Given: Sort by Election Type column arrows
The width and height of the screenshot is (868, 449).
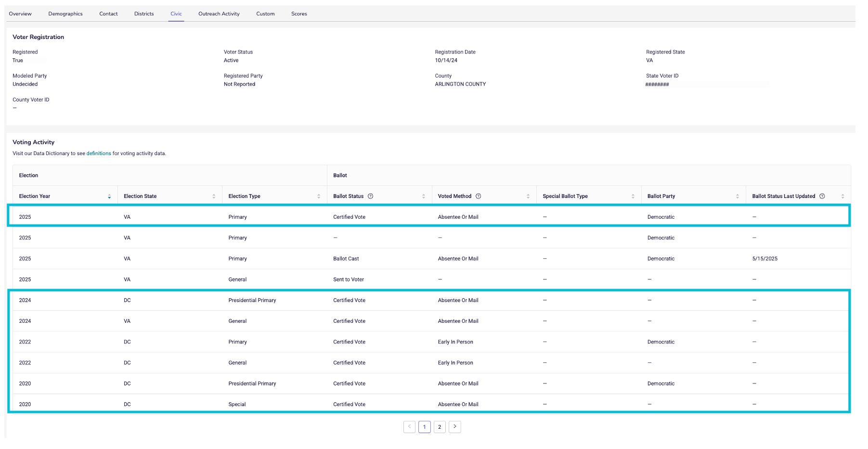Looking at the screenshot, I should pyautogui.click(x=319, y=196).
